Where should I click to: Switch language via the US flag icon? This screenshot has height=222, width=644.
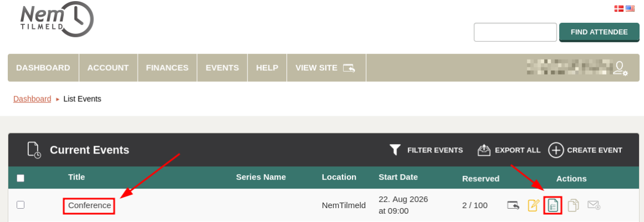coord(630,9)
